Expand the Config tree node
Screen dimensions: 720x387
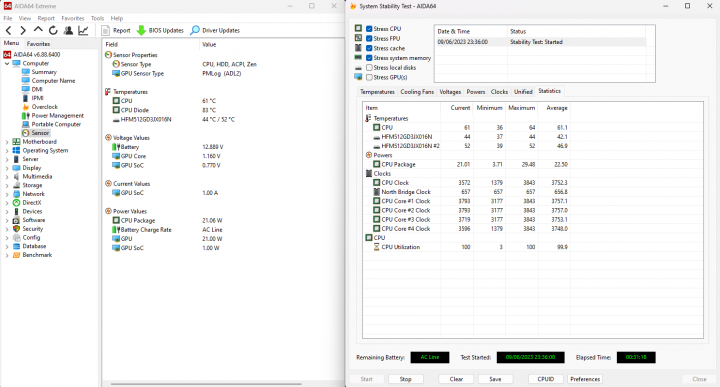(x=7, y=238)
